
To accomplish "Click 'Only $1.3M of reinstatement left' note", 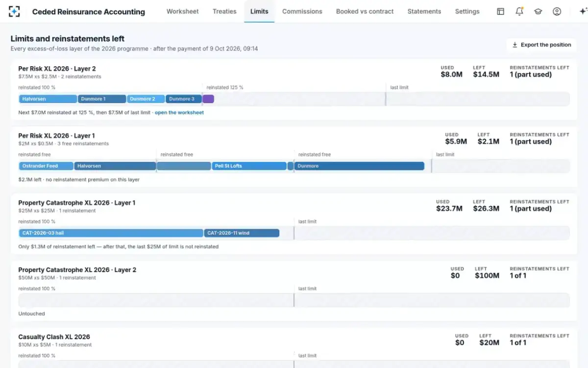I will click(118, 247).
